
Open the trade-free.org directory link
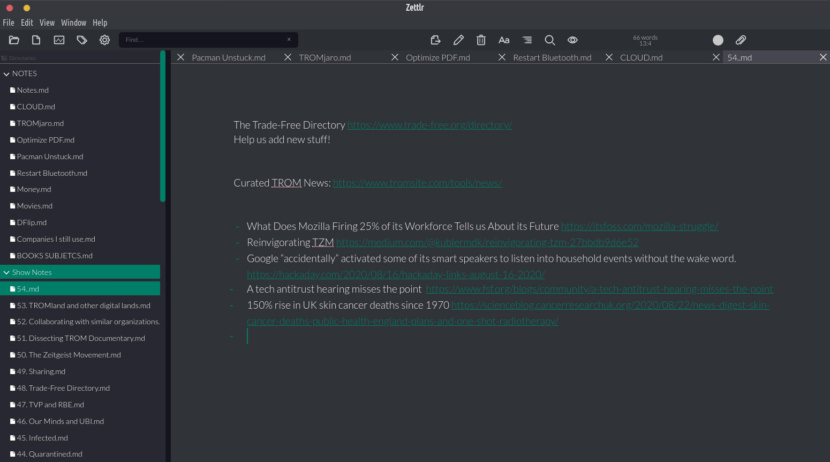click(429, 125)
